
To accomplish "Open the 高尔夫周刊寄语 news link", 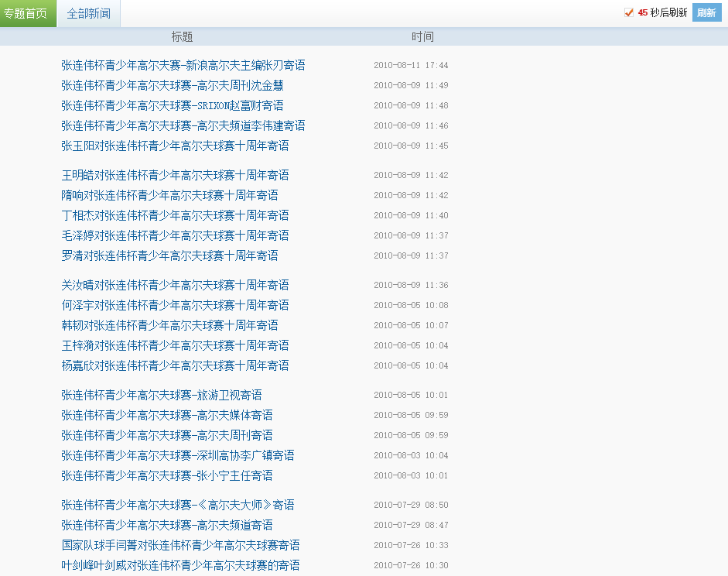I will (166, 435).
